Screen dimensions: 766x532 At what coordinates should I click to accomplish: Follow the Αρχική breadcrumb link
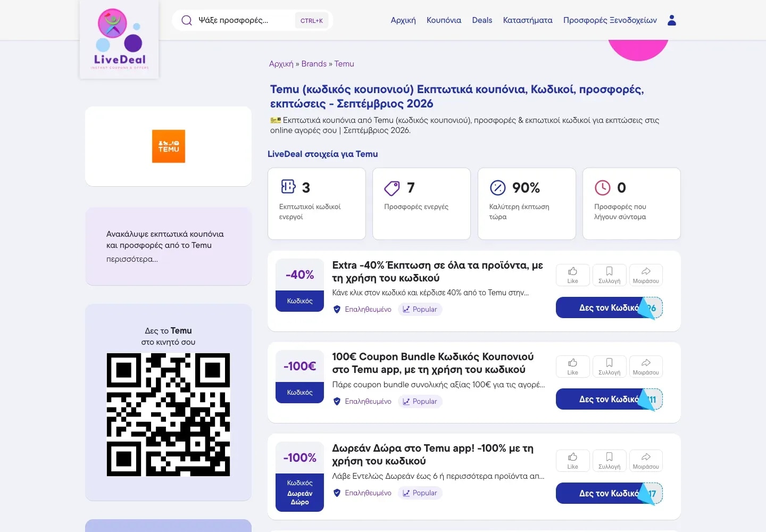(281, 64)
